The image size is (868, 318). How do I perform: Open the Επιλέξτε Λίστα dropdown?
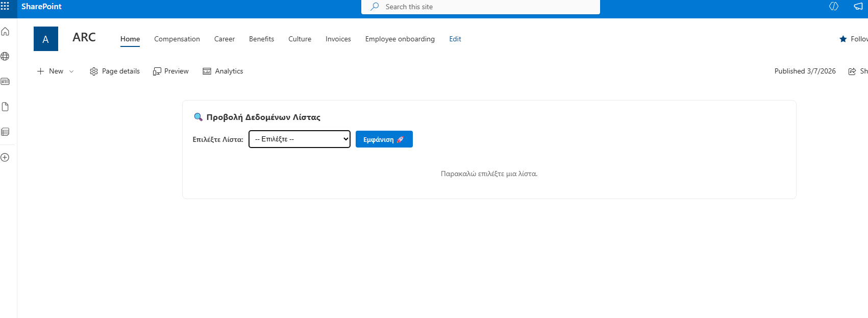pos(300,139)
